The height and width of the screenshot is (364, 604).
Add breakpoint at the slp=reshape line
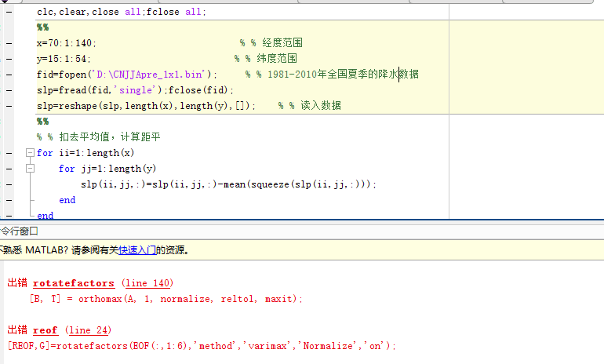tap(8, 106)
